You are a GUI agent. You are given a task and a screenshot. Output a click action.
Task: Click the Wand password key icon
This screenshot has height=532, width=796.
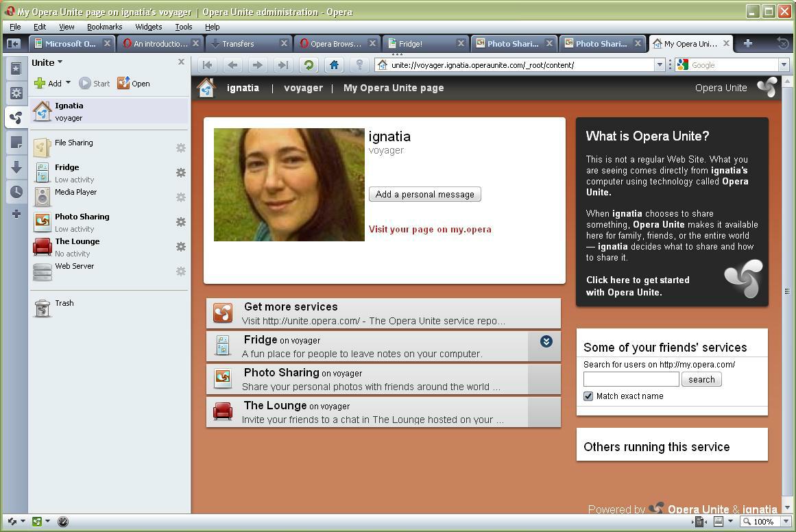[x=359, y=65]
